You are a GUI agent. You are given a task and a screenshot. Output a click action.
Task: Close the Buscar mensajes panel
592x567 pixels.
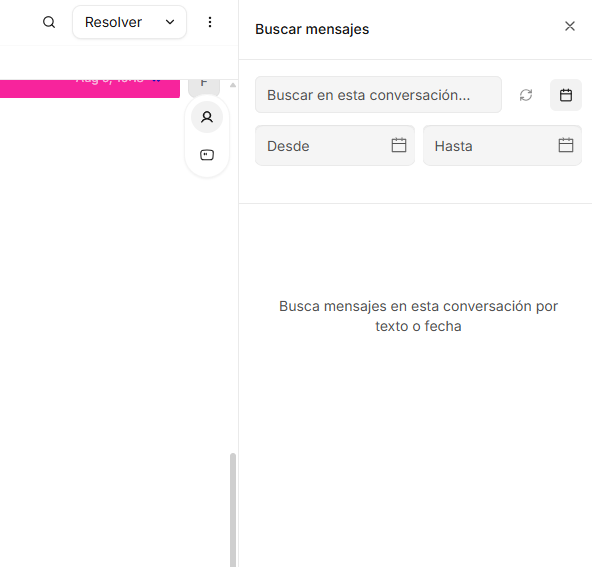tap(569, 26)
